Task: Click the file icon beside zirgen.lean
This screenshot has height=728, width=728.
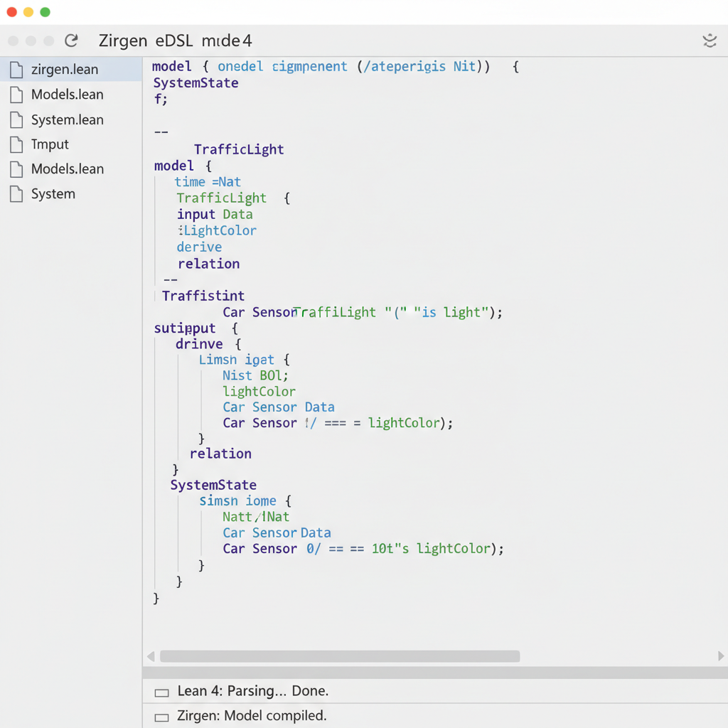Action: click(x=15, y=69)
